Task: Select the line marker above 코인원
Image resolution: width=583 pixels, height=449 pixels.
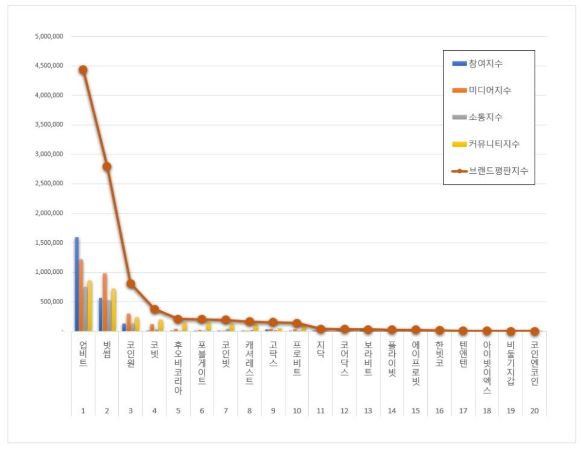Action: (131, 284)
